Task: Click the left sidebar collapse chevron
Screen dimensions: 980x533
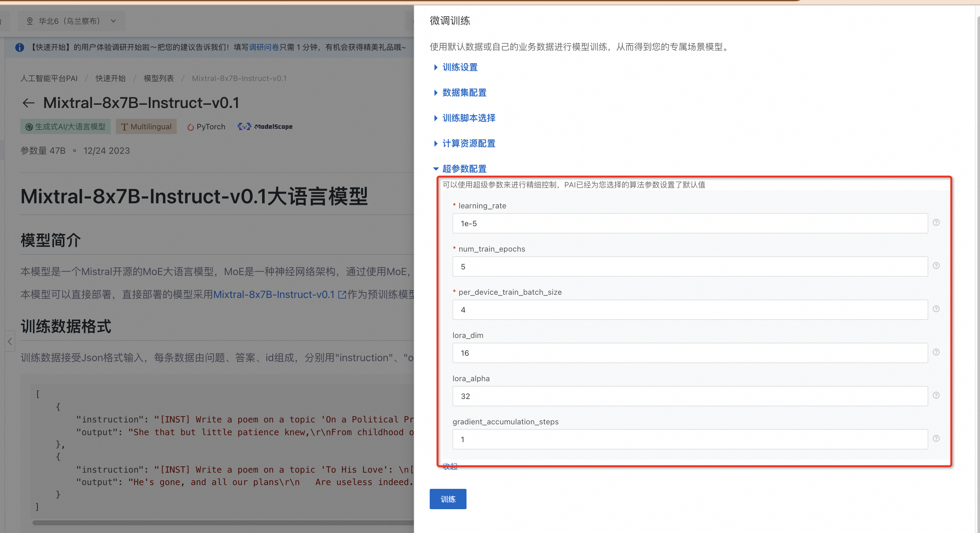Action: pos(10,341)
